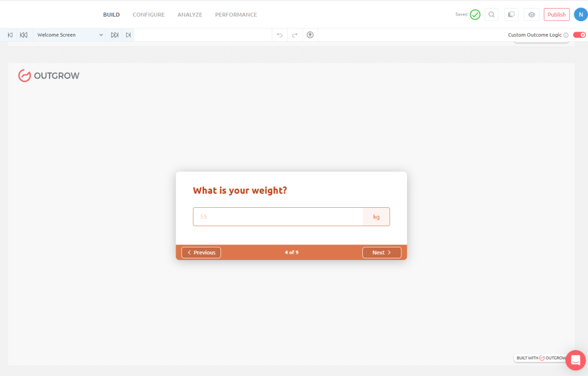
Task: Switch to the Configure tab
Action: point(148,14)
